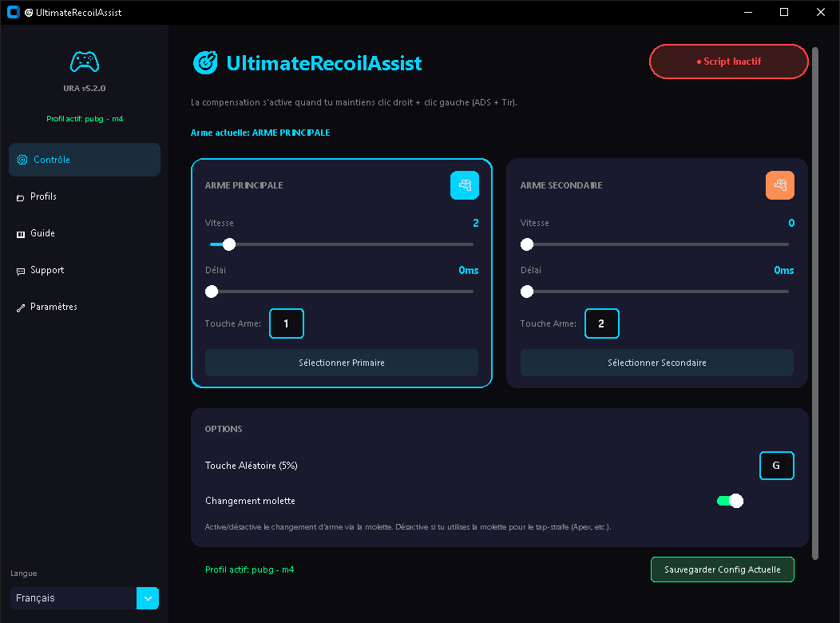
Task: Maximize the UltimateRecoilAssist window
Action: coord(784,12)
